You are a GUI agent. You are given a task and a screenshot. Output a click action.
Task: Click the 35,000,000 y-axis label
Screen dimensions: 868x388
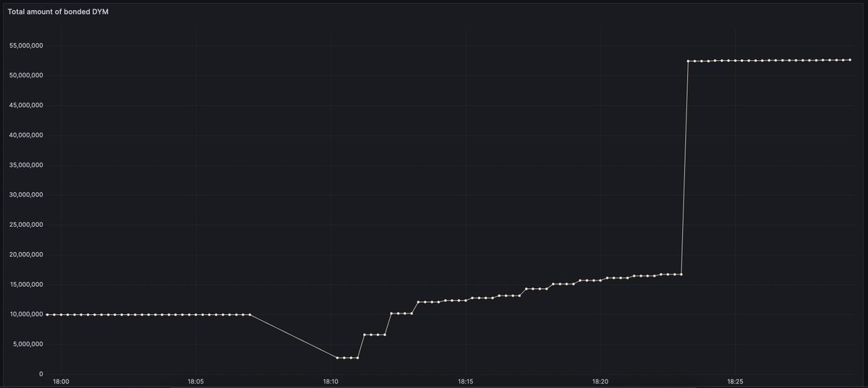(x=27, y=165)
